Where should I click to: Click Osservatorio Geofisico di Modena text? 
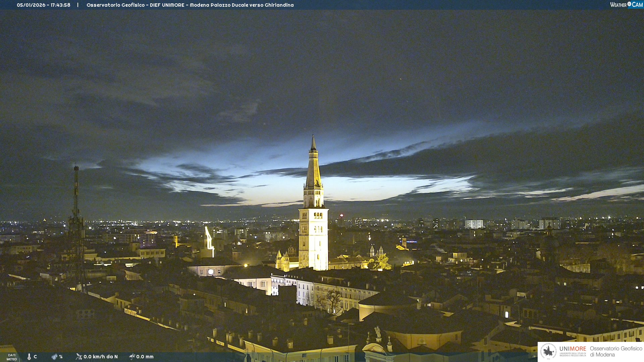pos(616,352)
